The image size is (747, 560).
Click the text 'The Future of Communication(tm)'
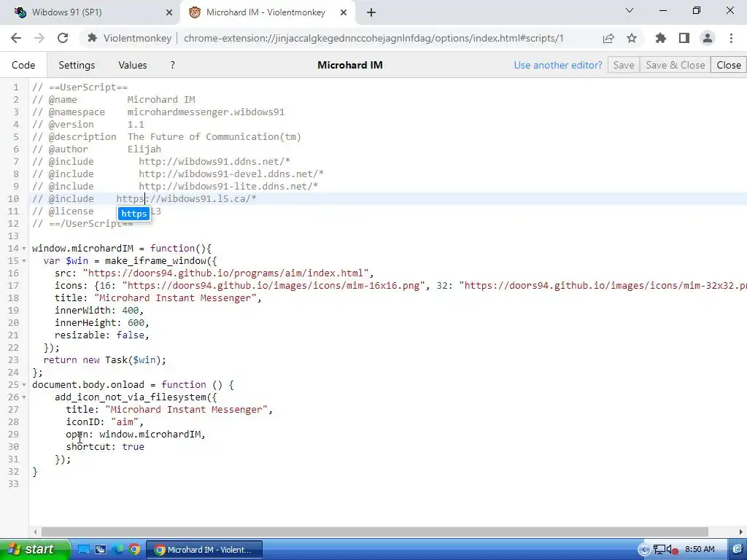pyautogui.click(x=214, y=136)
